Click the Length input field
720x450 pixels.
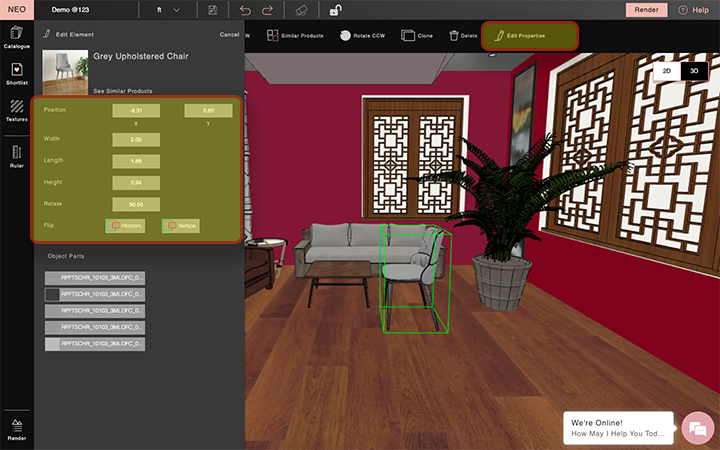[136, 161]
